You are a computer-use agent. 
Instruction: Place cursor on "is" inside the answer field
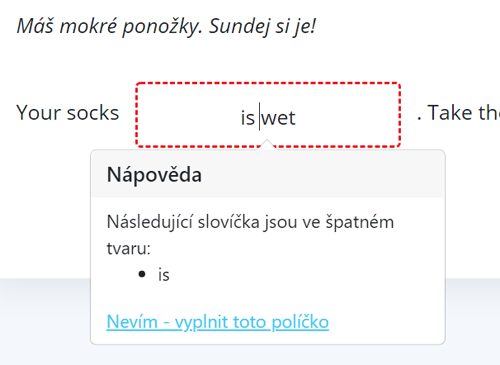pos(248,118)
